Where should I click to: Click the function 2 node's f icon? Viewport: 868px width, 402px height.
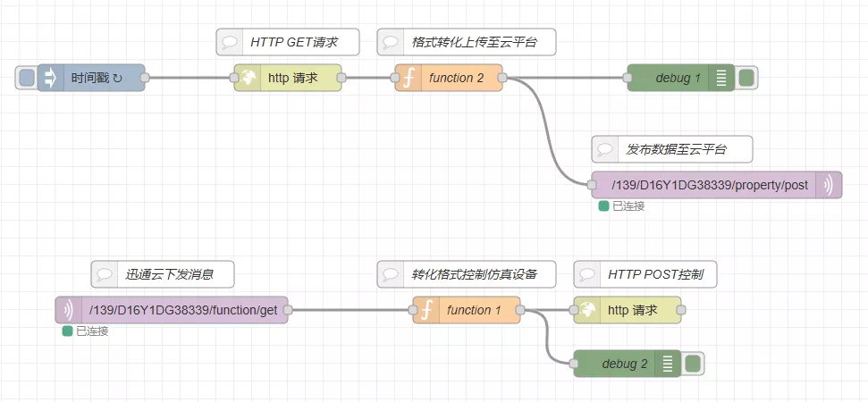(409, 78)
